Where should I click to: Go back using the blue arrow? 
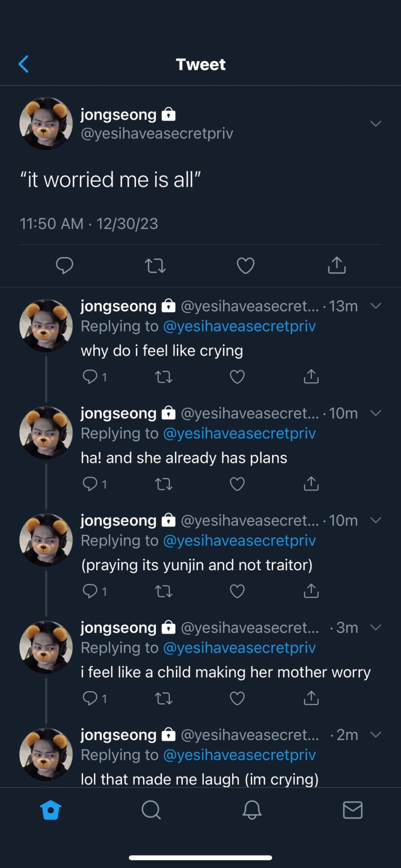(x=24, y=64)
